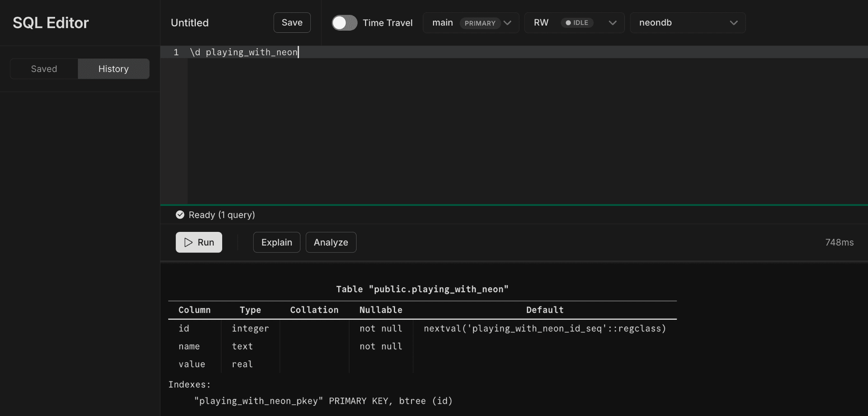Click the chevron on main branch selector
Screen dimensions: 868x416
pyautogui.click(x=508, y=23)
